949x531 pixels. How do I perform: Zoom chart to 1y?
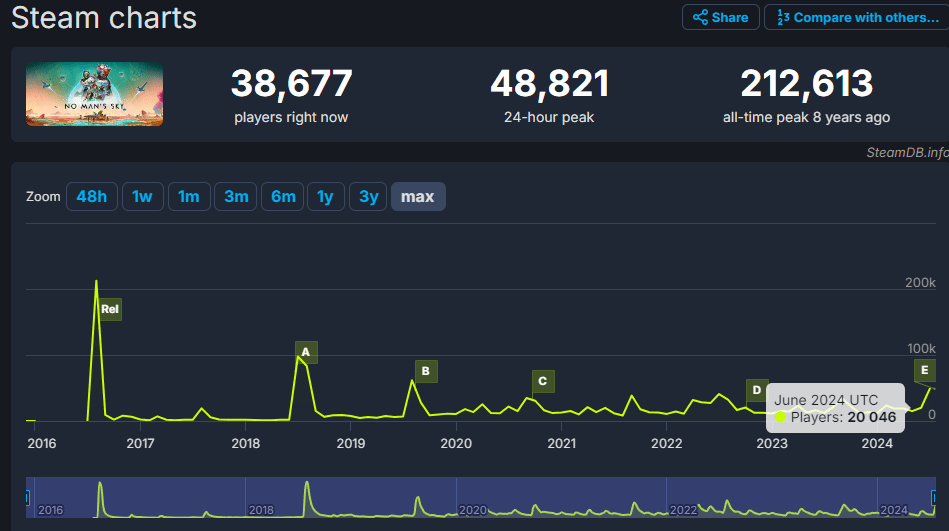coord(325,197)
